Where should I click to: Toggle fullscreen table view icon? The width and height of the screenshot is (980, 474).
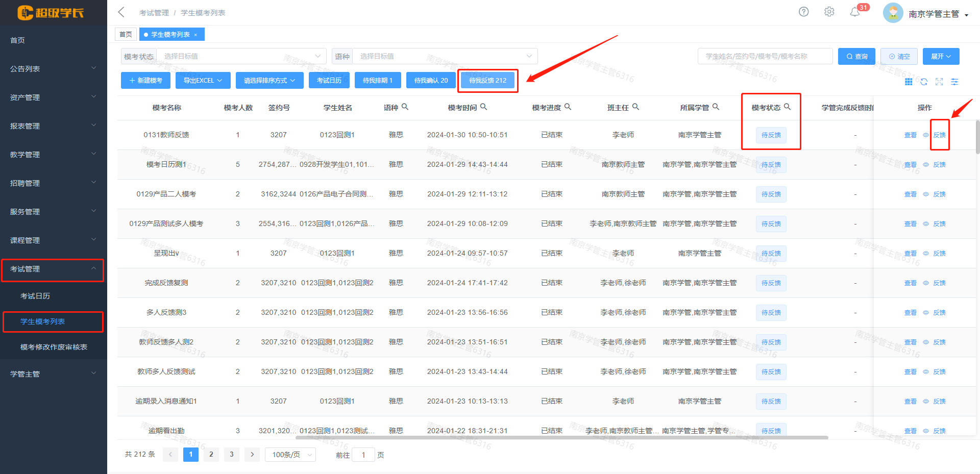click(939, 82)
